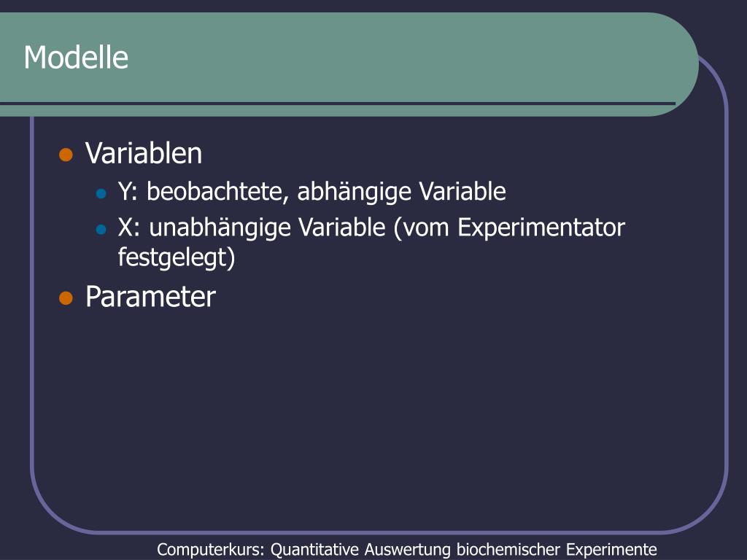The height and width of the screenshot is (560, 747).
Task: Click the wrapped text festgelegt)
Action: (177, 258)
